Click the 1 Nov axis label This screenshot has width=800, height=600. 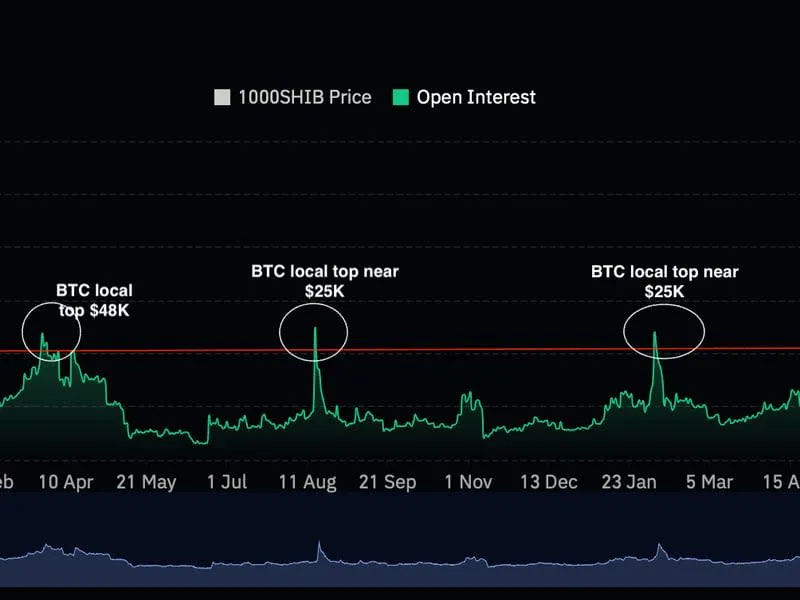pos(468,482)
